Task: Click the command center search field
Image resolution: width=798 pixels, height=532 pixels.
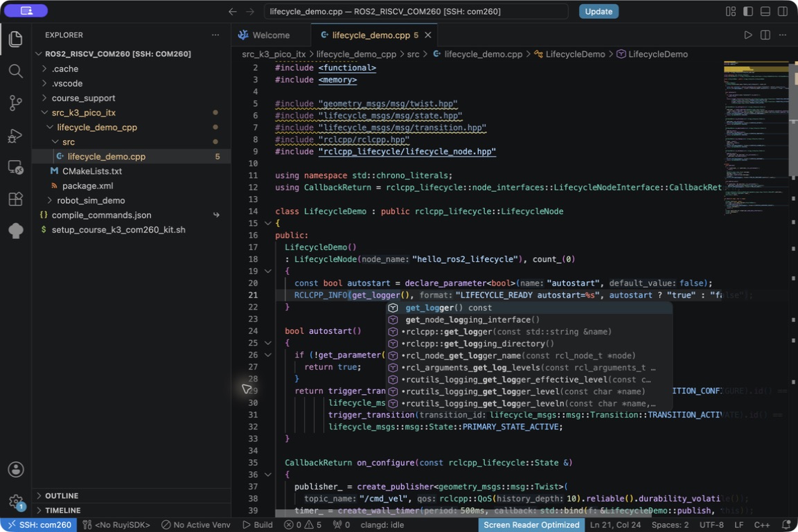Action: point(416,11)
